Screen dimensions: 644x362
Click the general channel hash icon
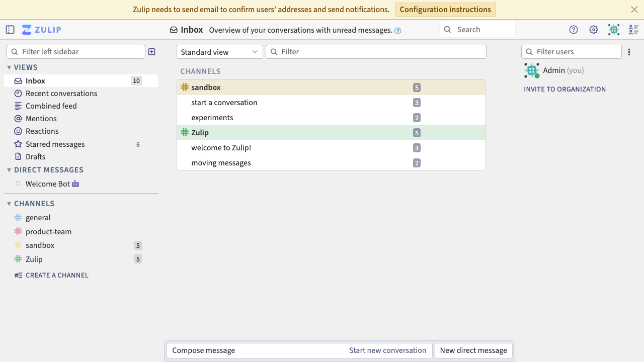pyautogui.click(x=18, y=218)
